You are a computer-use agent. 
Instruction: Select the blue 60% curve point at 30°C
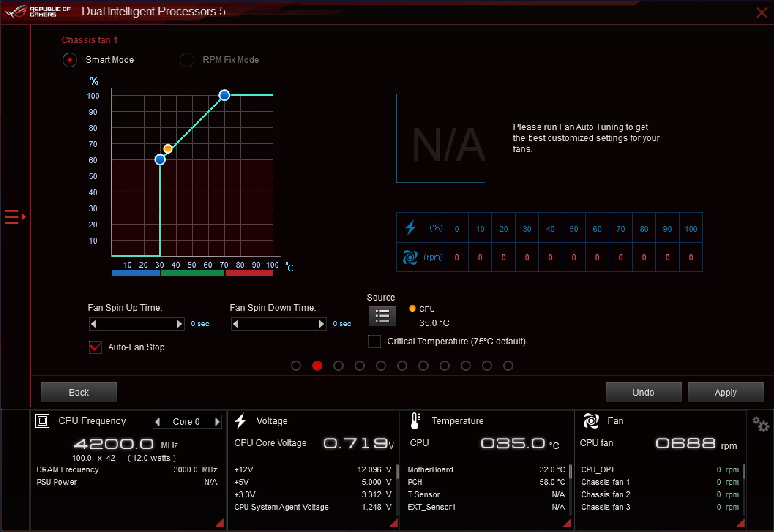pos(160,160)
